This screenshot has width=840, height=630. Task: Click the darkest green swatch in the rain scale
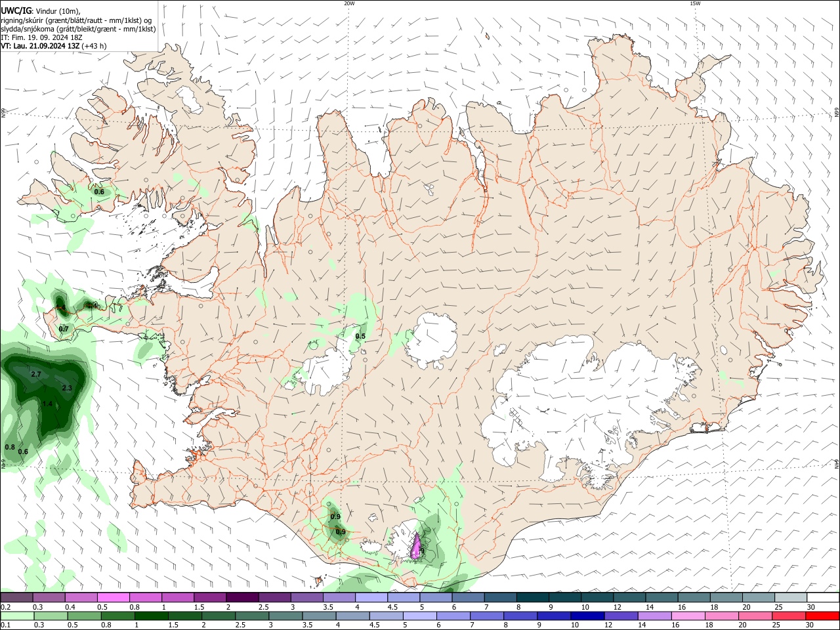click(150, 616)
